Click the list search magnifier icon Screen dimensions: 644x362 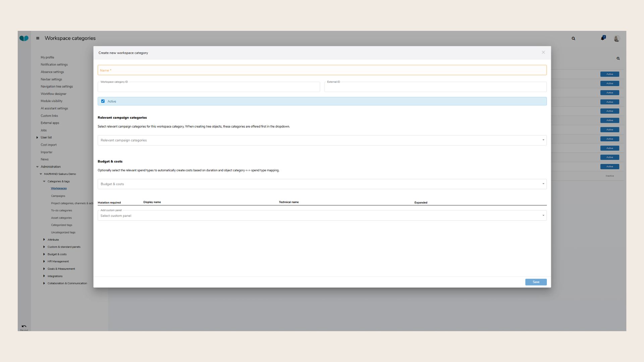[x=618, y=58]
